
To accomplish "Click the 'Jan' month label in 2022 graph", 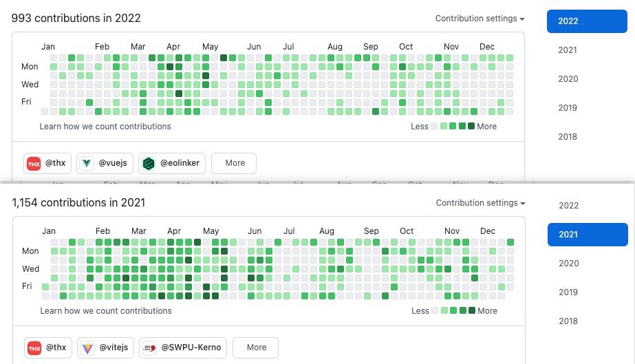I will coord(48,47).
